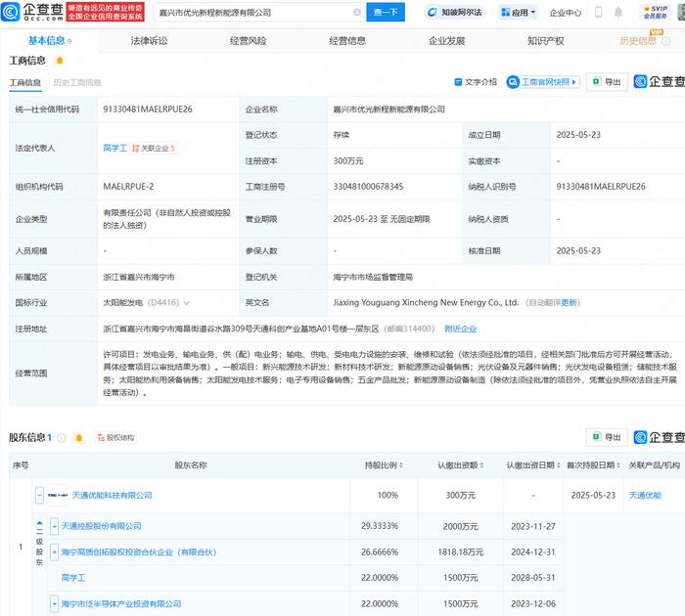685x616 pixels.
Task: Expand the 天通控股股份有限公司 row
Action: pos(54,526)
